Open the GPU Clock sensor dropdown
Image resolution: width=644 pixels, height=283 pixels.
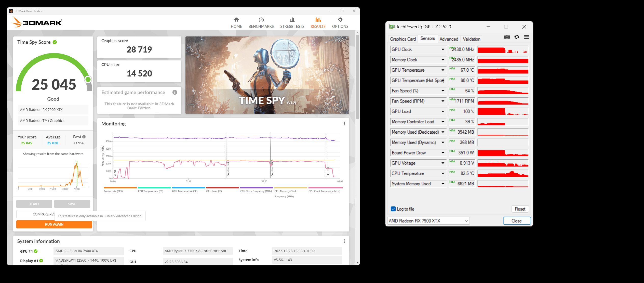(x=443, y=49)
